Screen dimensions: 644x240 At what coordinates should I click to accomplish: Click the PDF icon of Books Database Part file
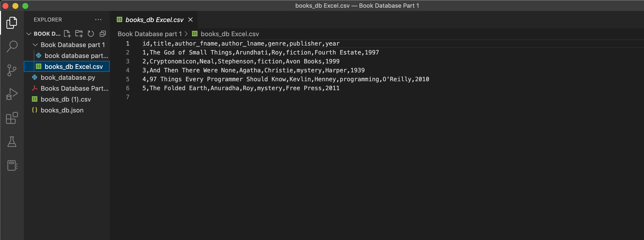coord(34,88)
